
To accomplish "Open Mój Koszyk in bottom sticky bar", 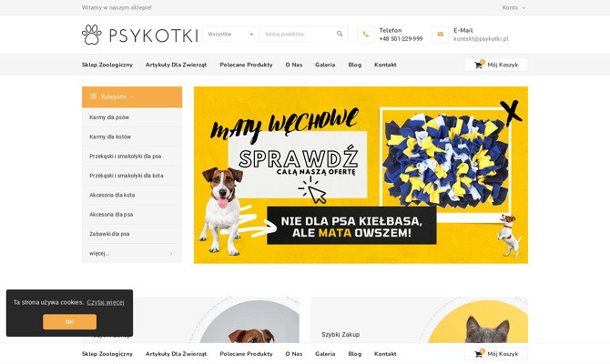I will [x=496, y=354].
